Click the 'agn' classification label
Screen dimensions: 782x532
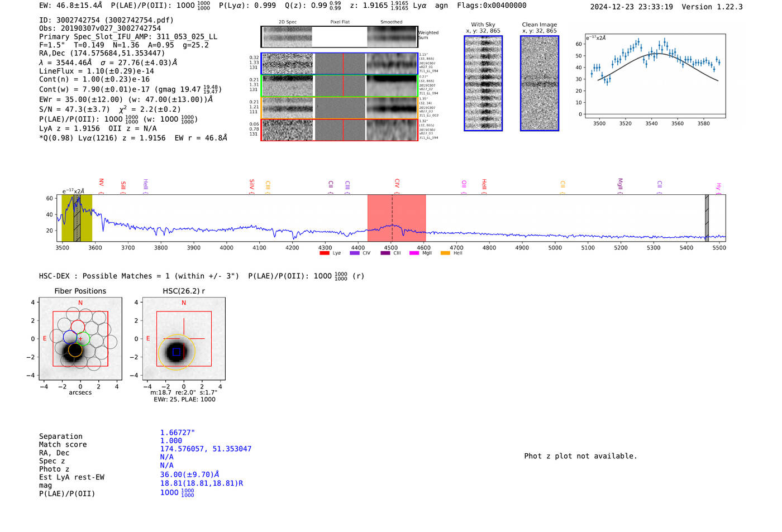click(x=441, y=5)
